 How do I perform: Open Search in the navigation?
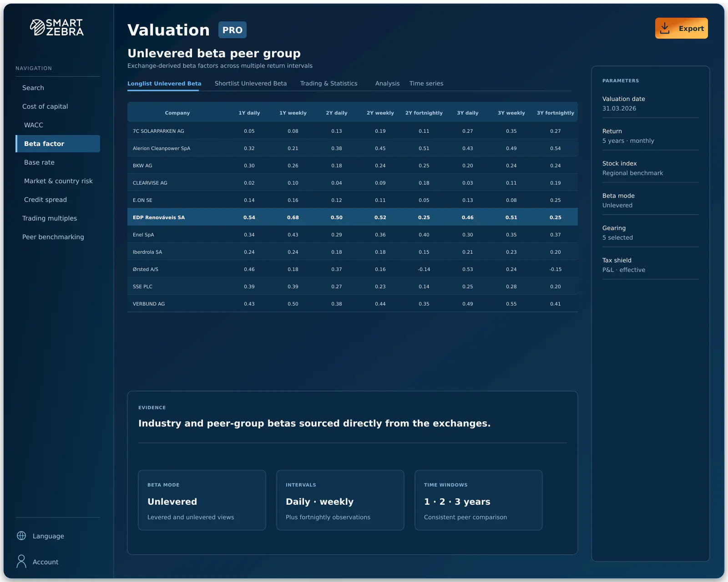[x=58, y=88]
